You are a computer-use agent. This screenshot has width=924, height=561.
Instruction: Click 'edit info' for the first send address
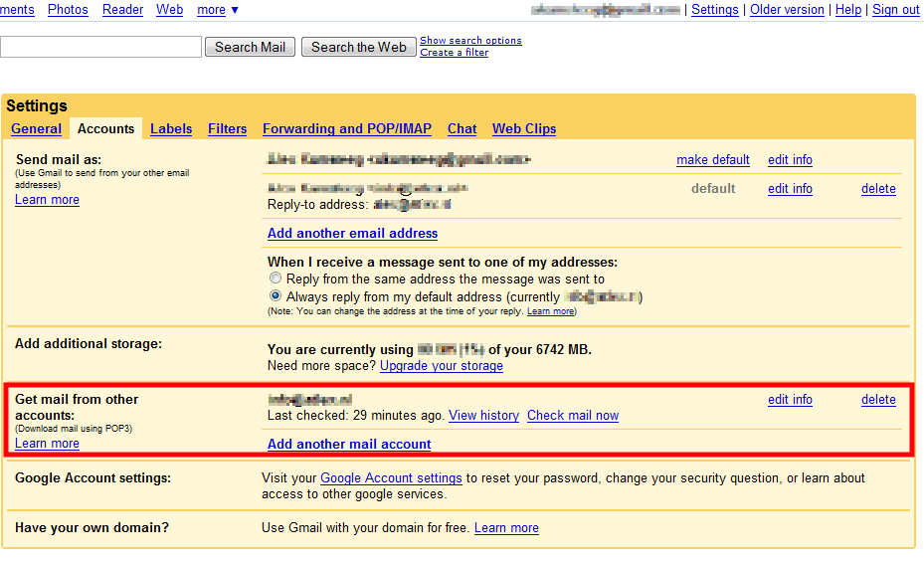coord(790,160)
